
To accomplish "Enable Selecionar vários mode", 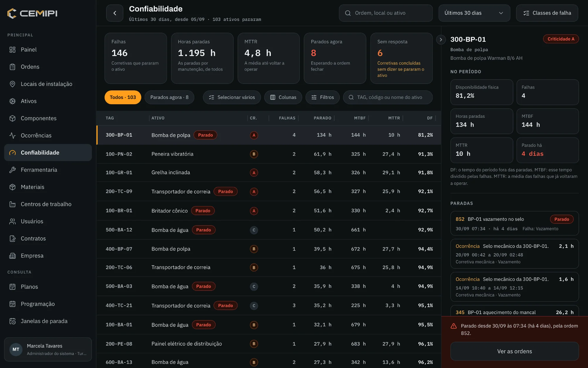I will (x=232, y=97).
